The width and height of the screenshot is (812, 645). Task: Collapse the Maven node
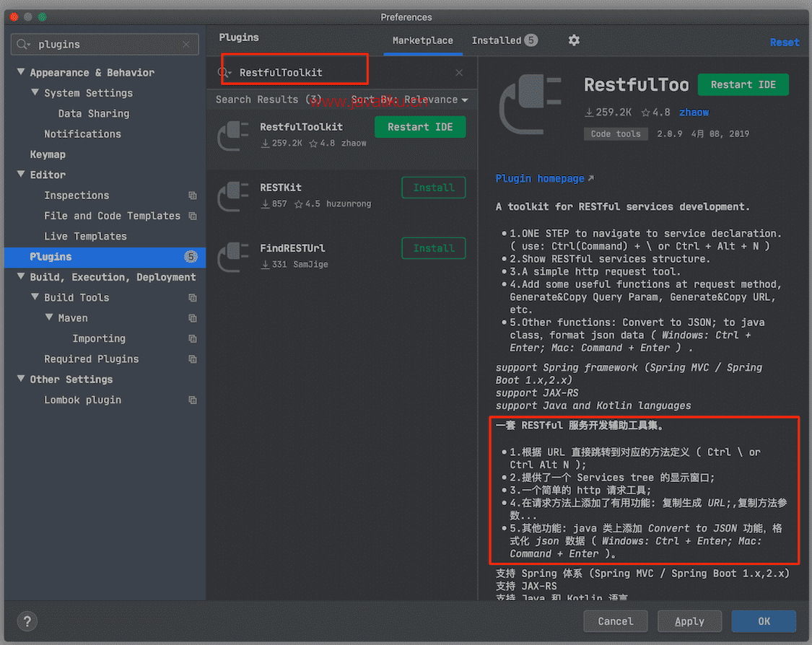click(x=48, y=317)
